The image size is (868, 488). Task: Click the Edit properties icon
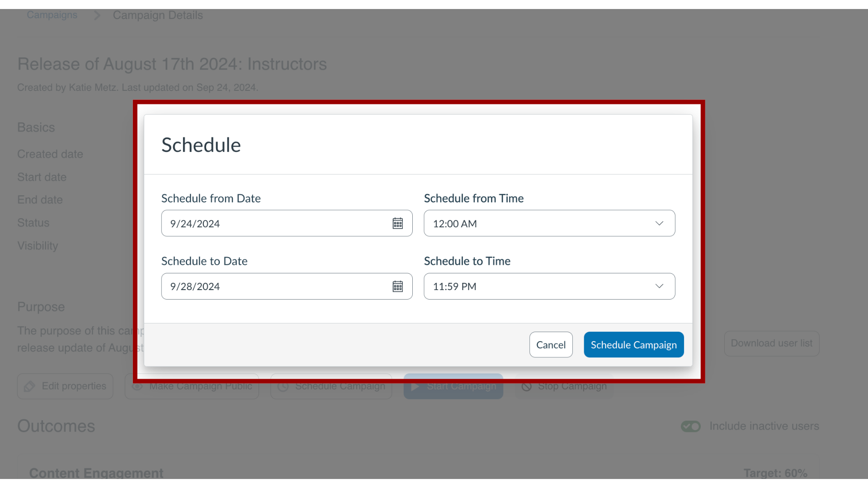pyautogui.click(x=30, y=386)
